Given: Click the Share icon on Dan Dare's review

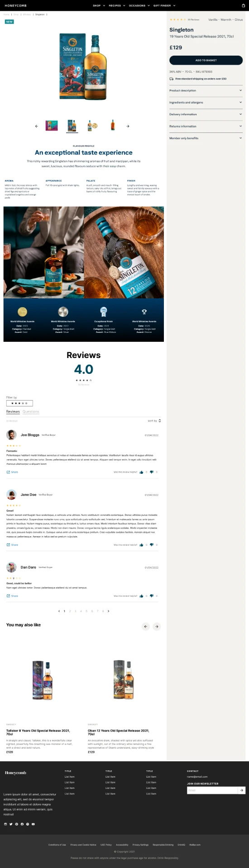Looking at the screenshot, I should coord(8,596).
